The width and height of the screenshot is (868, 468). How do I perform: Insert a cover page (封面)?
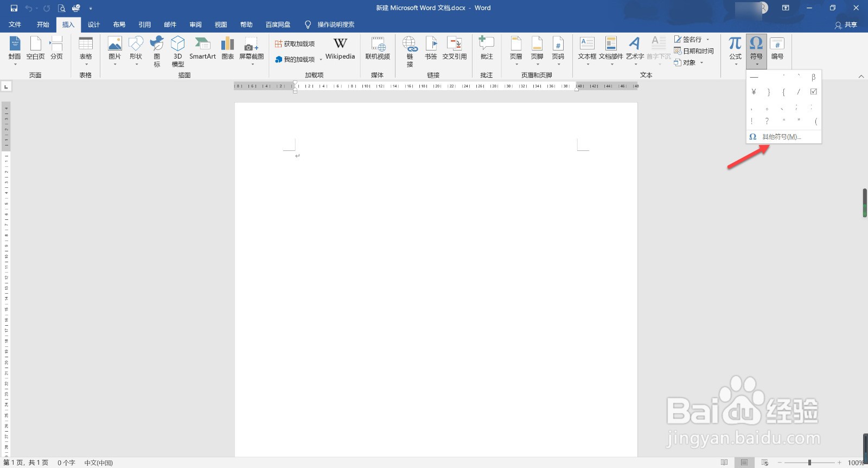tap(15, 50)
